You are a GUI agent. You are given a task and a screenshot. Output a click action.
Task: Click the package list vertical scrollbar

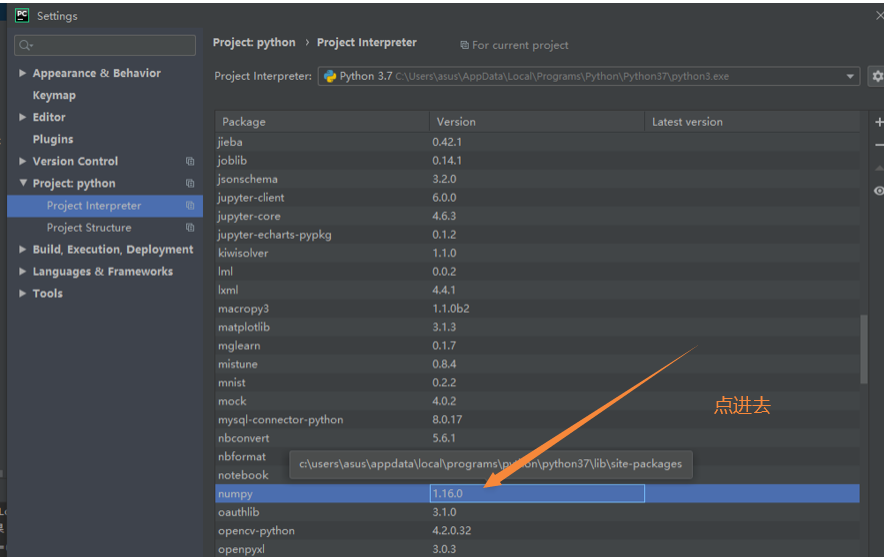pos(864,350)
